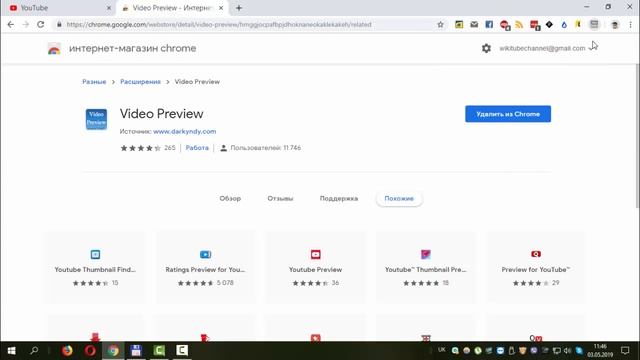Open a new browser tab with plus
This screenshot has height=360, width=640.
coord(239,8)
